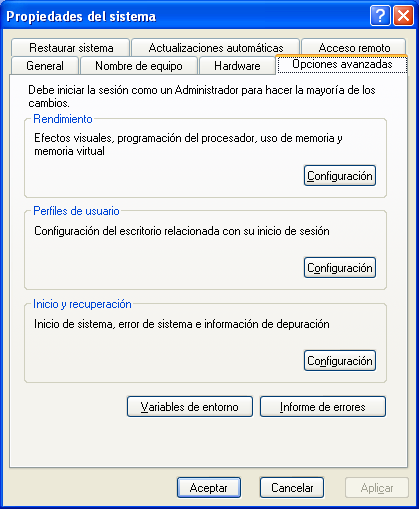
Task: Open the Actualizaciones automáticas tab
Action: coord(216,48)
